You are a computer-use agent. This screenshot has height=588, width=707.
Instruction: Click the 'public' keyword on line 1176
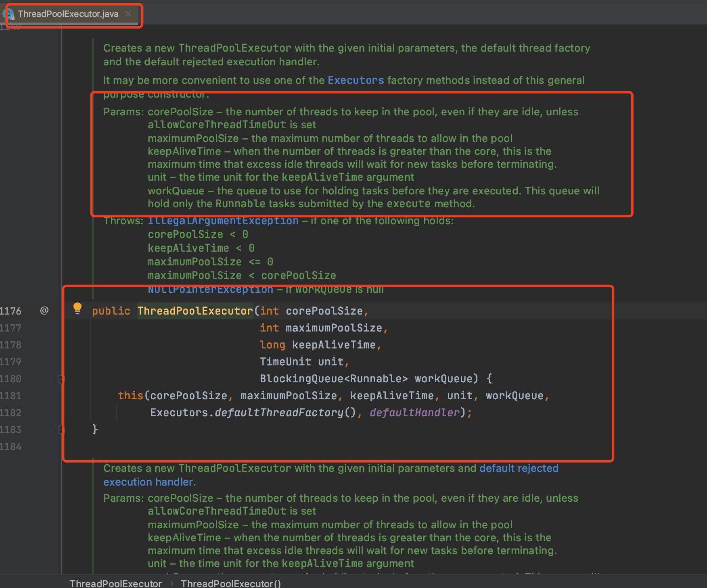tap(111, 311)
